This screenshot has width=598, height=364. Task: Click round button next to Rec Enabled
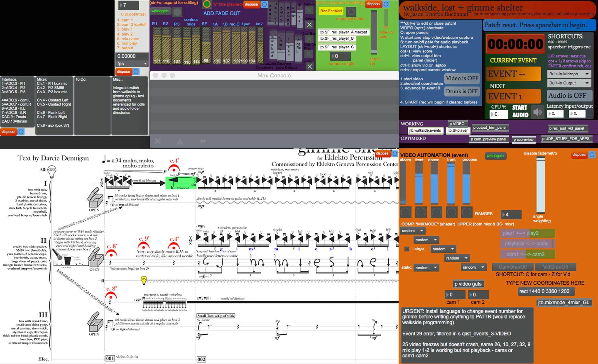351,12
